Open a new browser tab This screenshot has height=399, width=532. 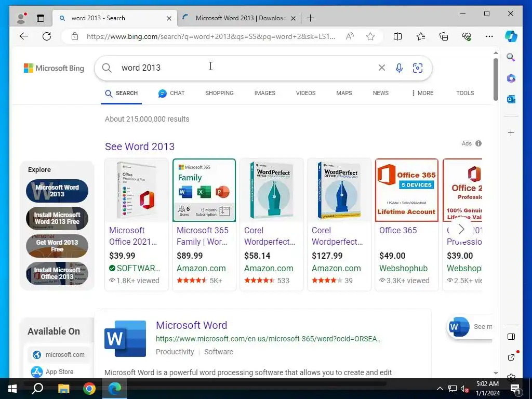(x=311, y=18)
